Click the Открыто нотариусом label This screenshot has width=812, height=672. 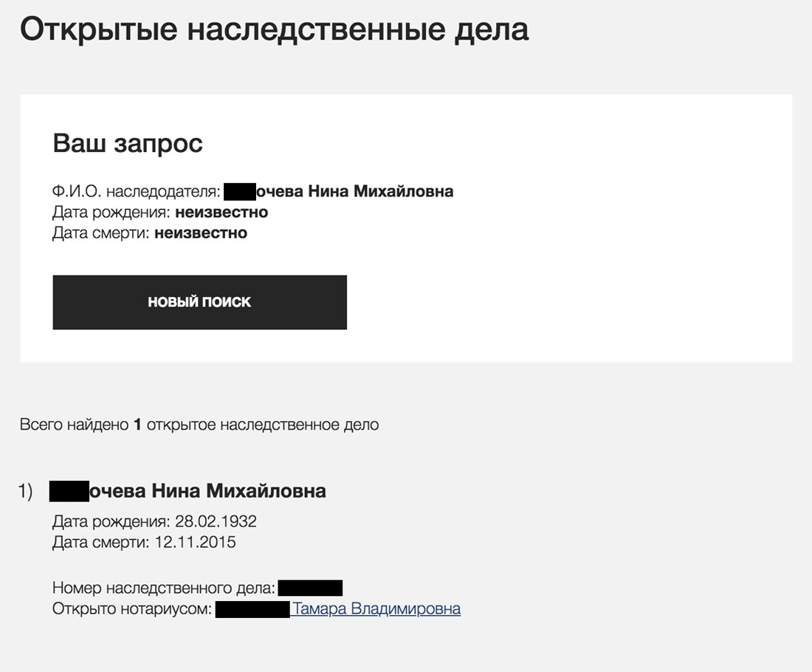(x=132, y=609)
